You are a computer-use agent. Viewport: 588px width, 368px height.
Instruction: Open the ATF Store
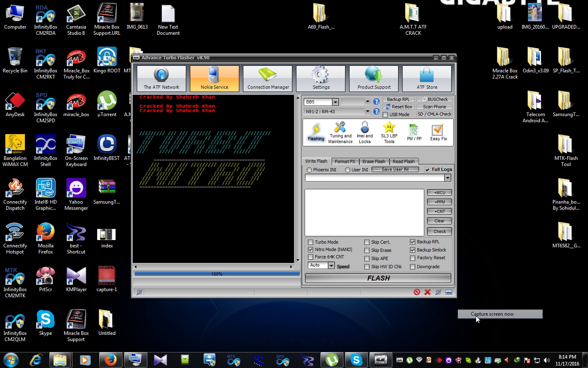427,79
